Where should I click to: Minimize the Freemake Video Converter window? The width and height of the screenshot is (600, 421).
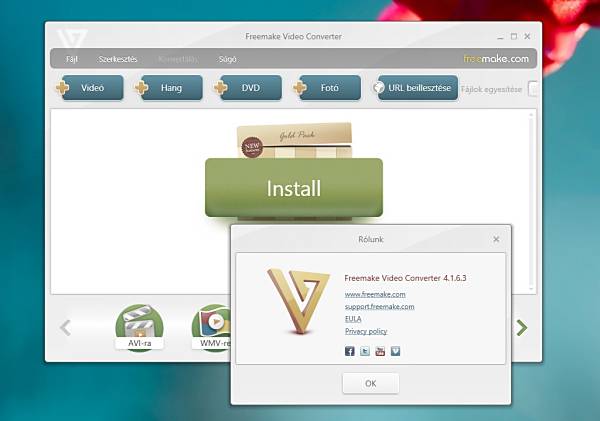pos(500,37)
